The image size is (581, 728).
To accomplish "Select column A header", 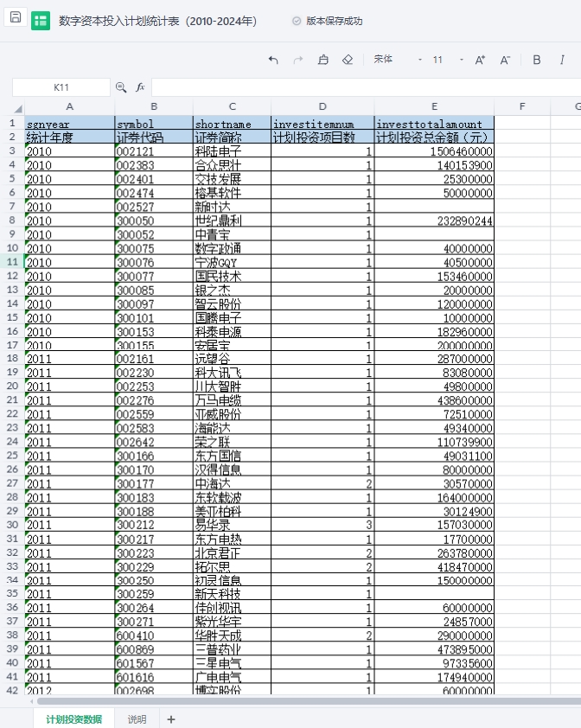I will [x=70, y=107].
